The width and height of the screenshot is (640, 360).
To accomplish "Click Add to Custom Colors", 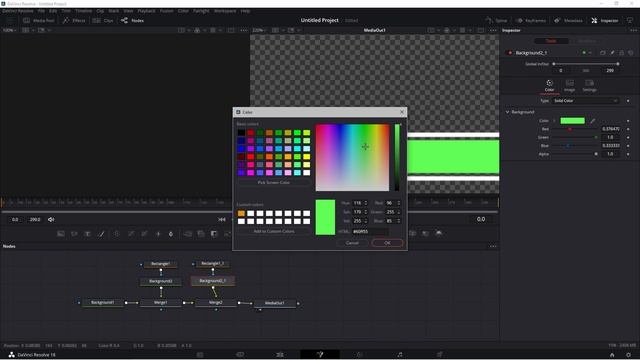I will pyautogui.click(x=273, y=231).
